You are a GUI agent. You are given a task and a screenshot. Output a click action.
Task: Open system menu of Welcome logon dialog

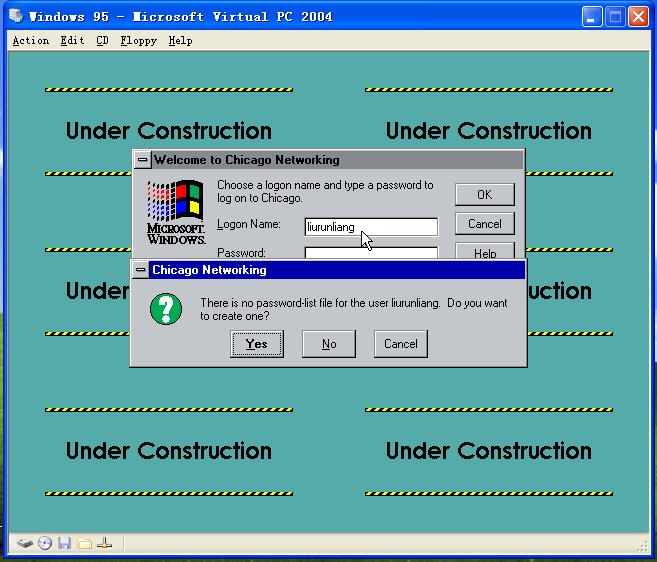[x=142, y=160]
